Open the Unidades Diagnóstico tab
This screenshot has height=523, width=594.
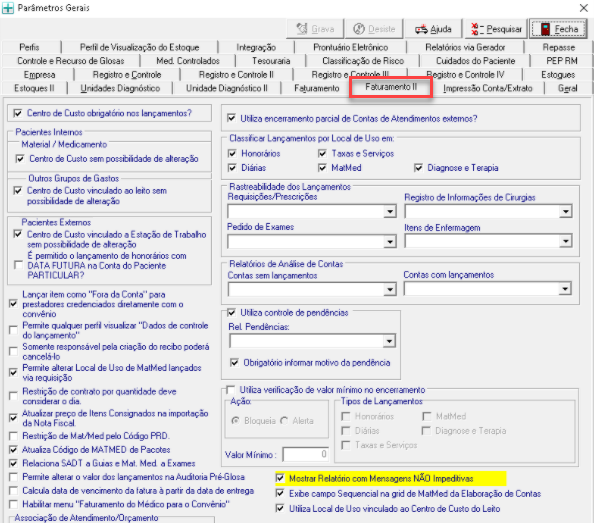click(120, 88)
